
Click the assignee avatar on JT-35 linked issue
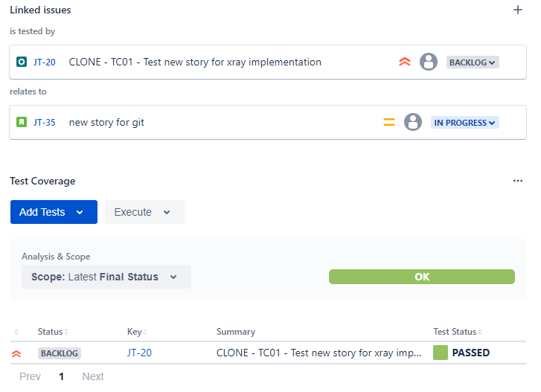point(413,122)
